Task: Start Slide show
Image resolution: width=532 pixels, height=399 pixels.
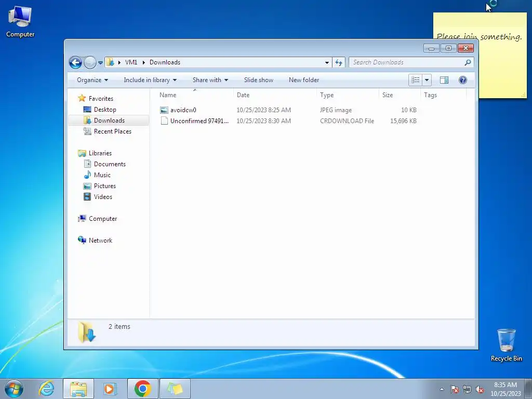Action: pyautogui.click(x=259, y=80)
